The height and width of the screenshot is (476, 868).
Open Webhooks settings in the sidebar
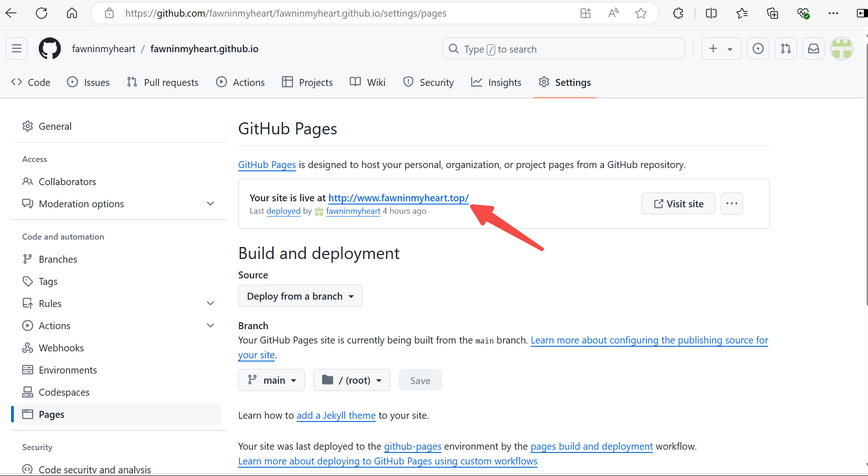pyautogui.click(x=119, y=348)
